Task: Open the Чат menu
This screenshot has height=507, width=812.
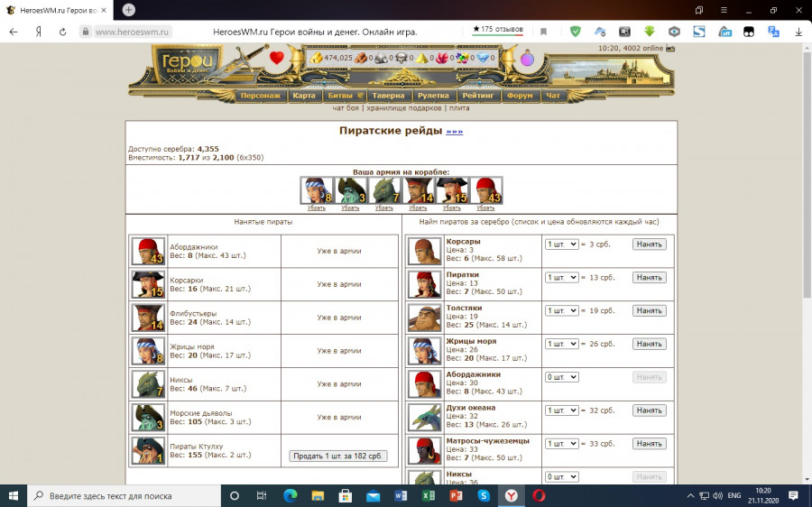Action: click(x=553, y=96)
